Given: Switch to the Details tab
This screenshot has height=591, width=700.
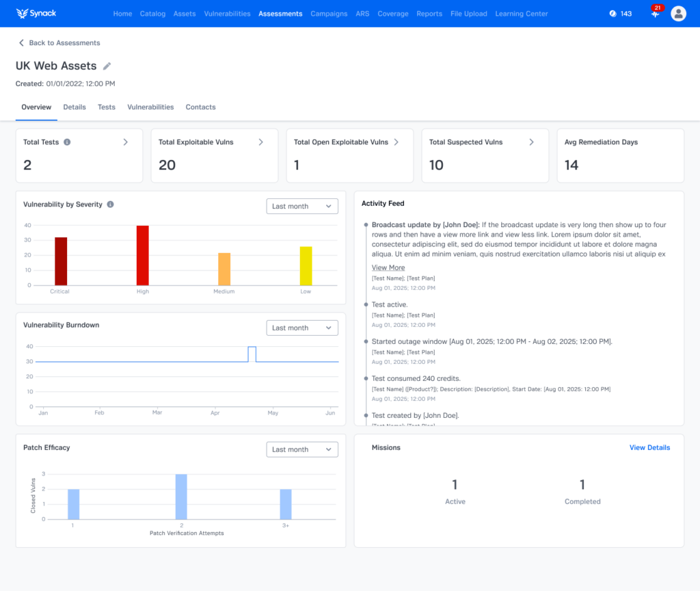Looking at the screenshot, I should (x=75, y=107).
